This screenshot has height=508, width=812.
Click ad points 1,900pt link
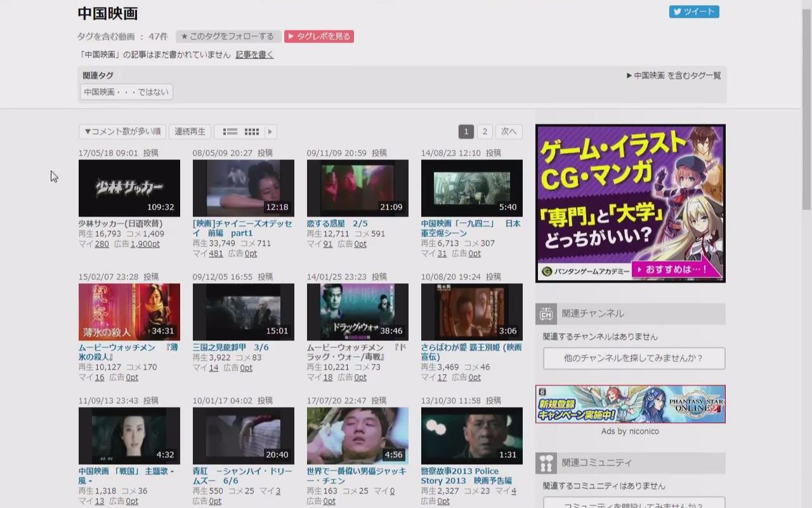[145, 244]
